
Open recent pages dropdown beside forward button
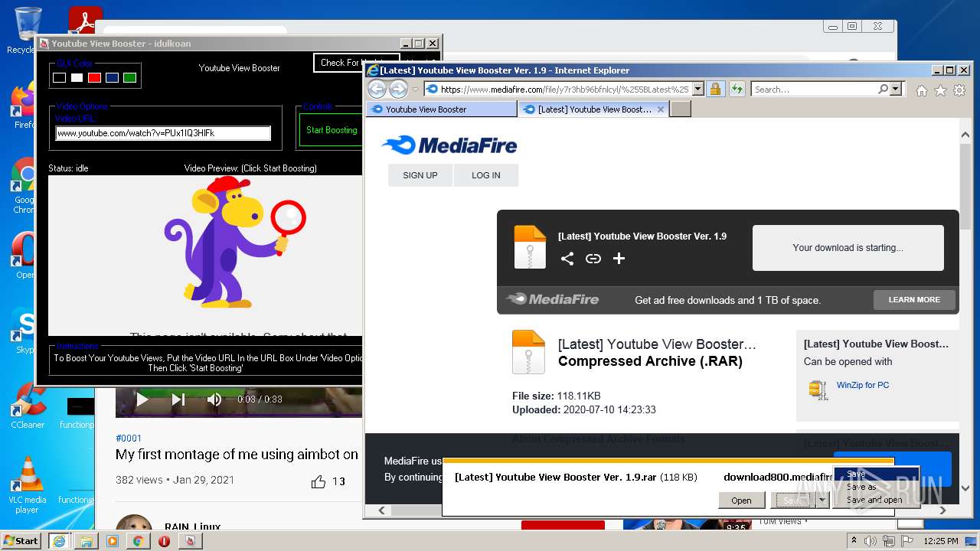click(x=416, y=90)
